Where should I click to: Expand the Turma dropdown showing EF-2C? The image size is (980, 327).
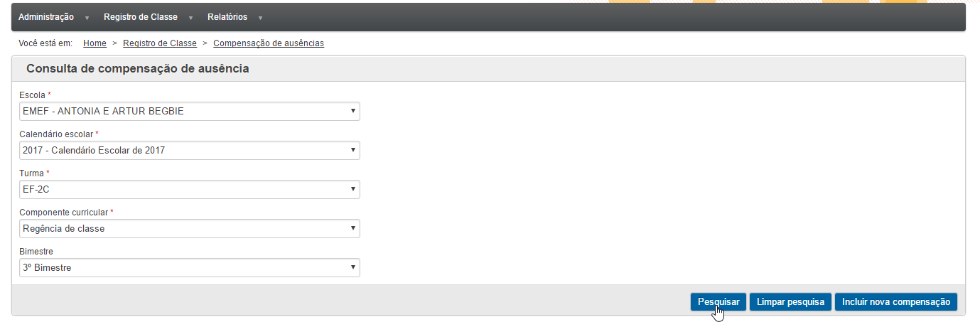click(x=190, y=189)
